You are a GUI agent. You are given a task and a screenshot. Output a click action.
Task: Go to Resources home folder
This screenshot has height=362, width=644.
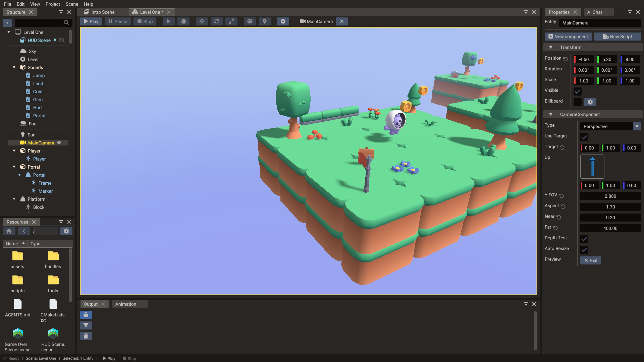pos(9,231)
